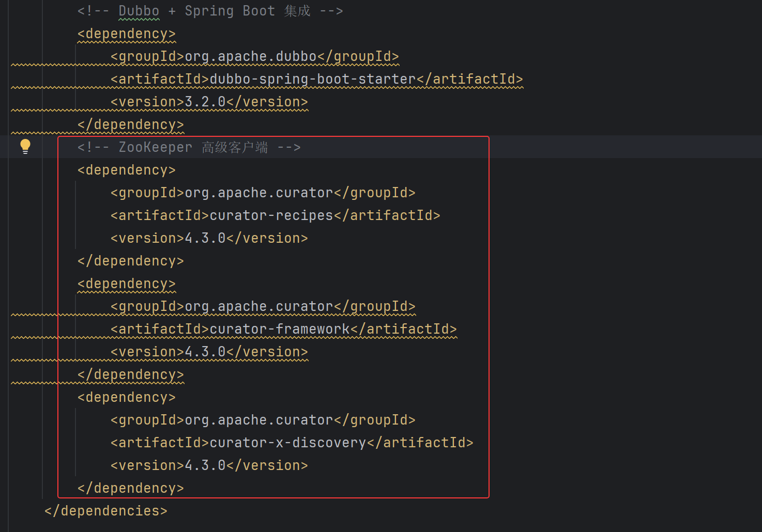Viewport: 762px width, 532px height.
Task: Click the ZooKeeper comment line
Action: (189, 147)
